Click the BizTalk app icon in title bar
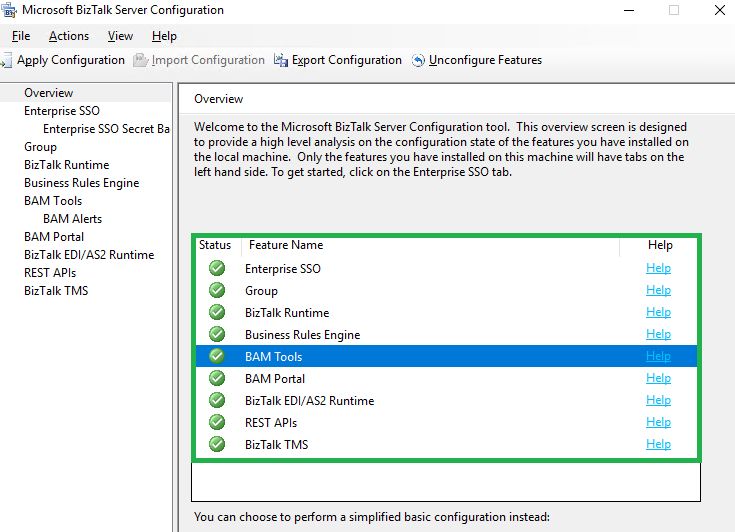 [8, 10]
